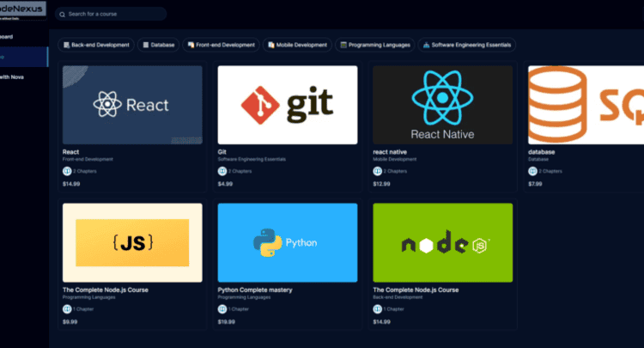Click the search magnifier icon

pos(62,15)
